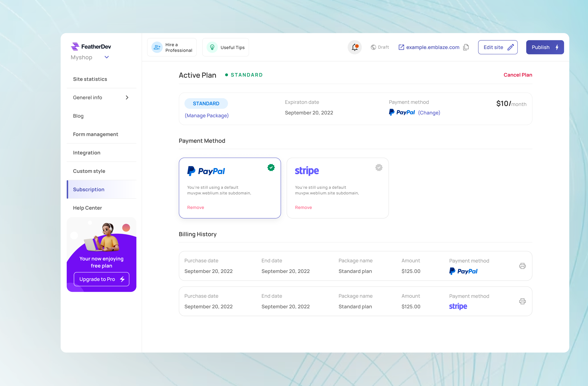
Task: Copy the site URL with copy icon
Action: [466, 47]
